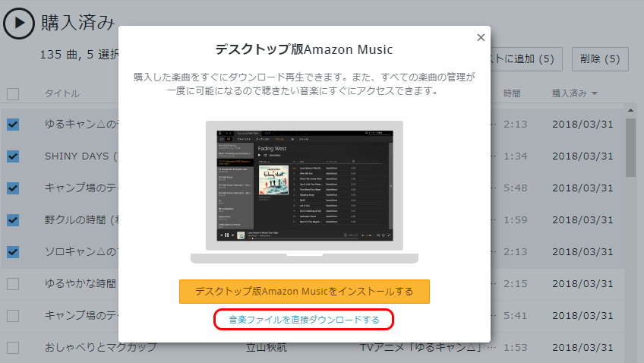
Task: Check the ゆるやかな時間 row checkbox
Action: (x=13, y=284)
